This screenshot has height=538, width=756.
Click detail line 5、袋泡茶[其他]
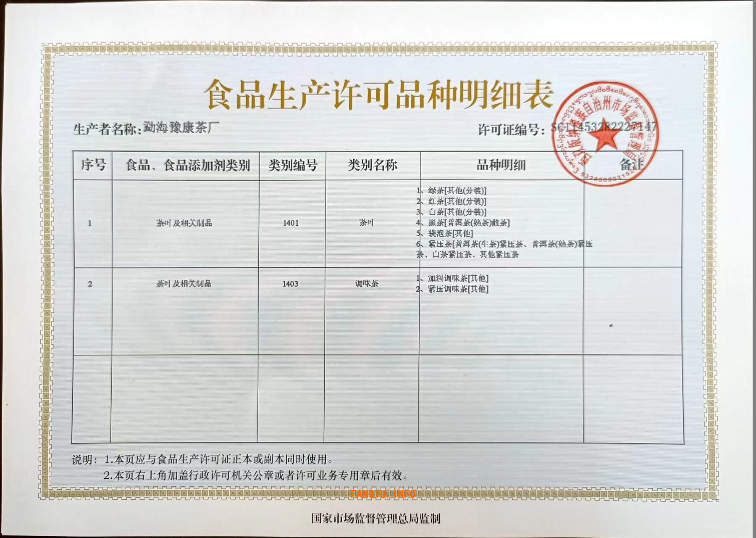tap(444, 233)
